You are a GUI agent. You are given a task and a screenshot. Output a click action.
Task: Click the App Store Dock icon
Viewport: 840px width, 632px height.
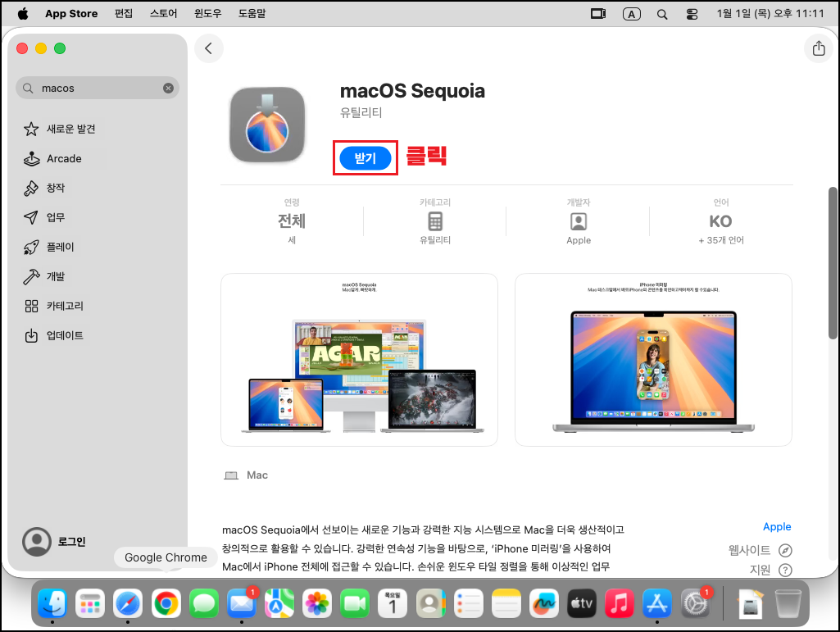657,603
